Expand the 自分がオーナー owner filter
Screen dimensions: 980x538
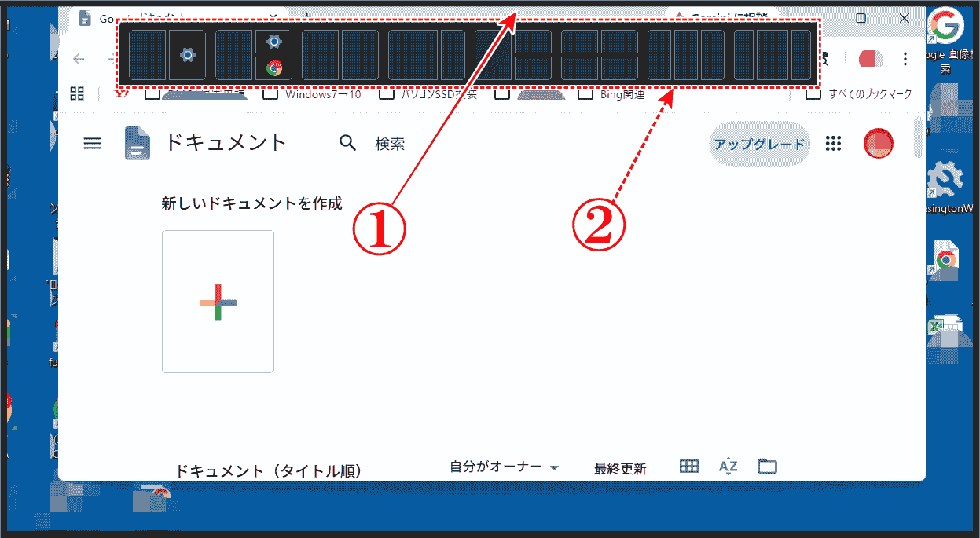[x=504, y=467]
